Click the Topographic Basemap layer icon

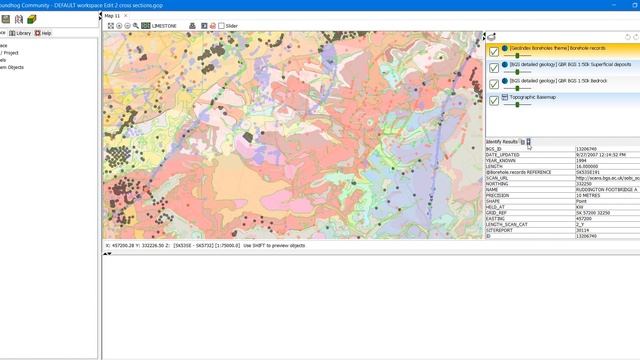[x=505, y=97]
